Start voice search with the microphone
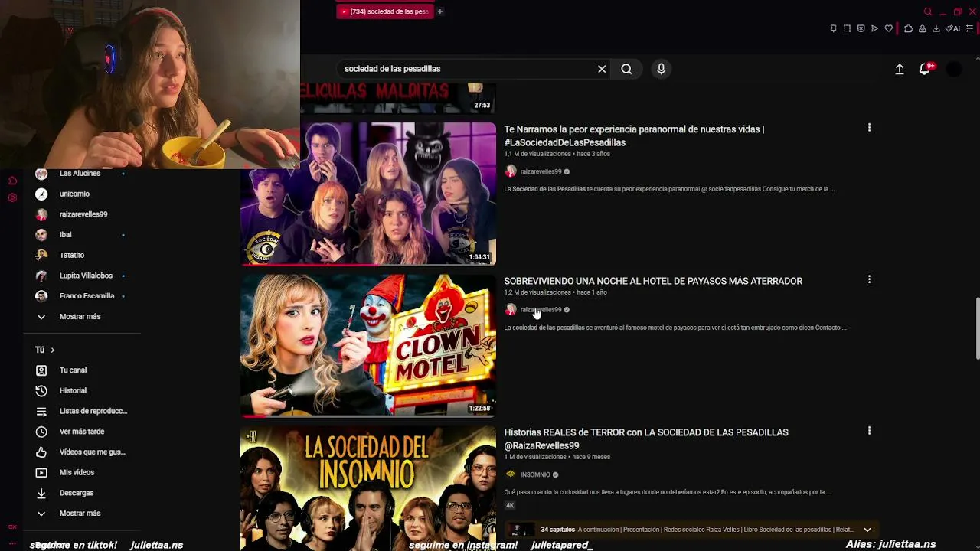The height and width of the screenshot is (551, 980). (x=661, y=69)
